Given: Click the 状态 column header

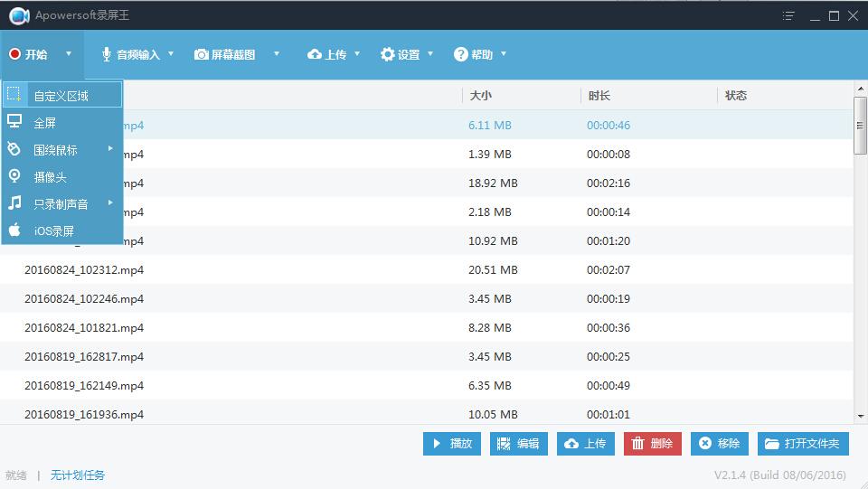Looking at the screenshot, I should click(736, 95).
